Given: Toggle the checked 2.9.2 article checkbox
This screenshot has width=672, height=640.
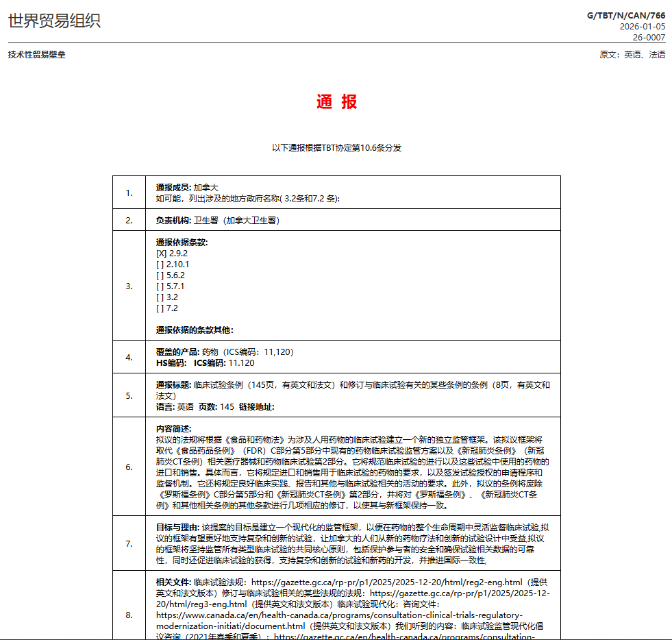Looking at the screenshot, I should (x=161, y=253).
